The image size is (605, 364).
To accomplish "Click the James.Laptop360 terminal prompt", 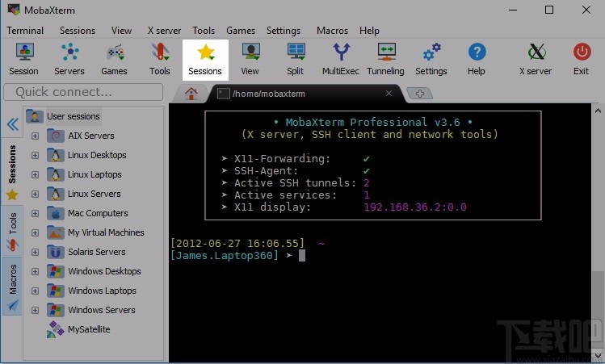I will (x=225, y=255).
